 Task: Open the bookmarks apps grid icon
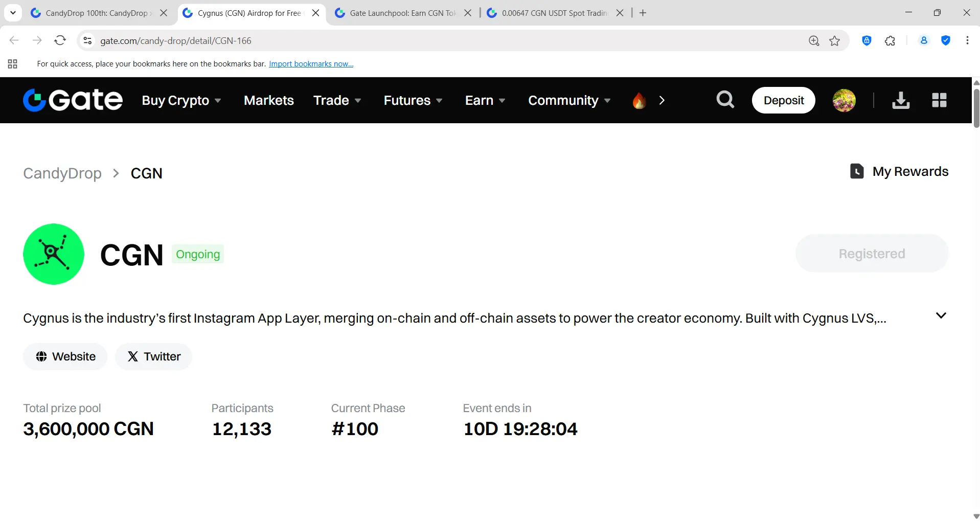point(13,64)
